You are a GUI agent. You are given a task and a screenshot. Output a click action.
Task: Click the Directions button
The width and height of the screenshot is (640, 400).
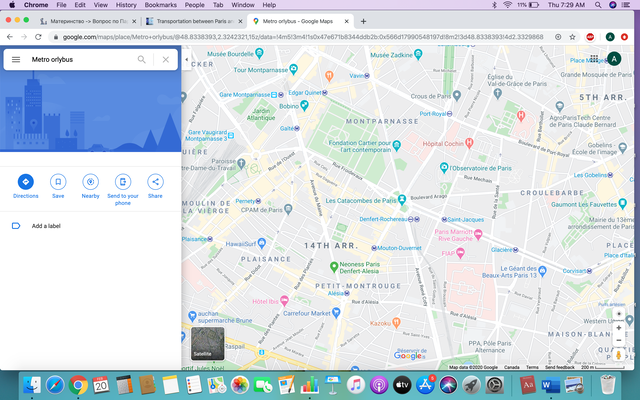(x=26, y=186)
